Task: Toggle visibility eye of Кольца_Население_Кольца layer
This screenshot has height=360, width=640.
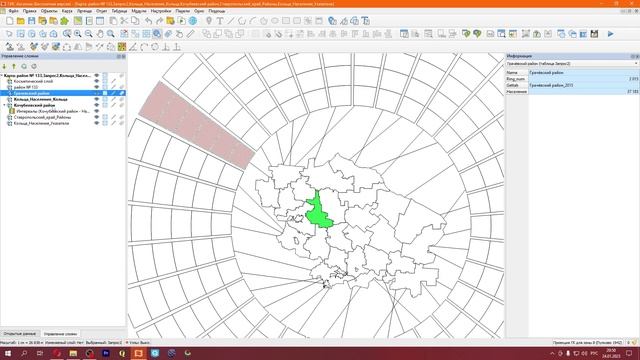Action: (97, 99)
